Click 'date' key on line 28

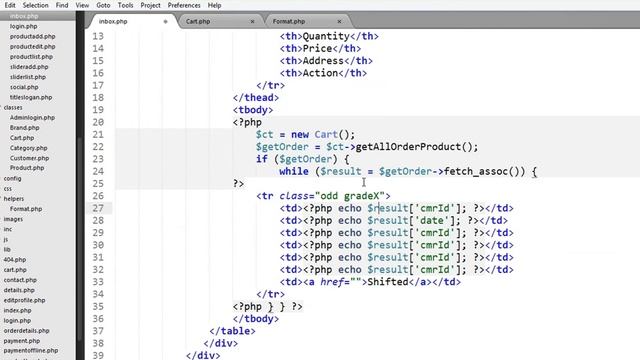point(432,220)
